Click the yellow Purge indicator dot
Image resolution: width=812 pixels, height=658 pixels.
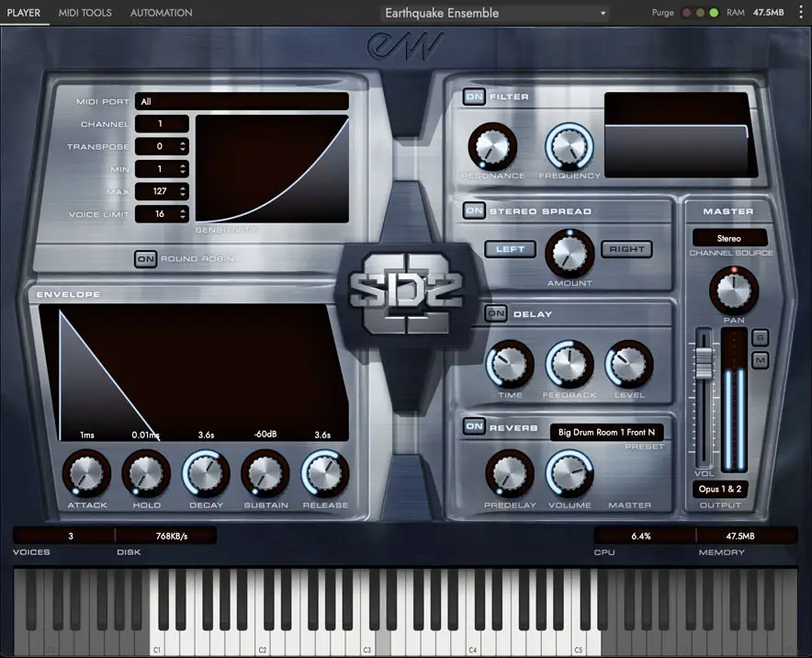click(x=700, y=13)
